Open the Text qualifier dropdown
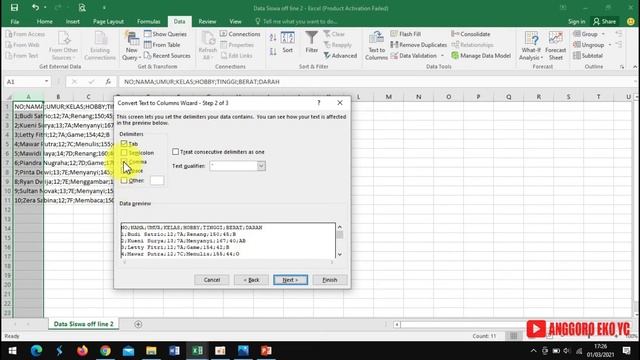The image size is (640, 360). point(261,166)
